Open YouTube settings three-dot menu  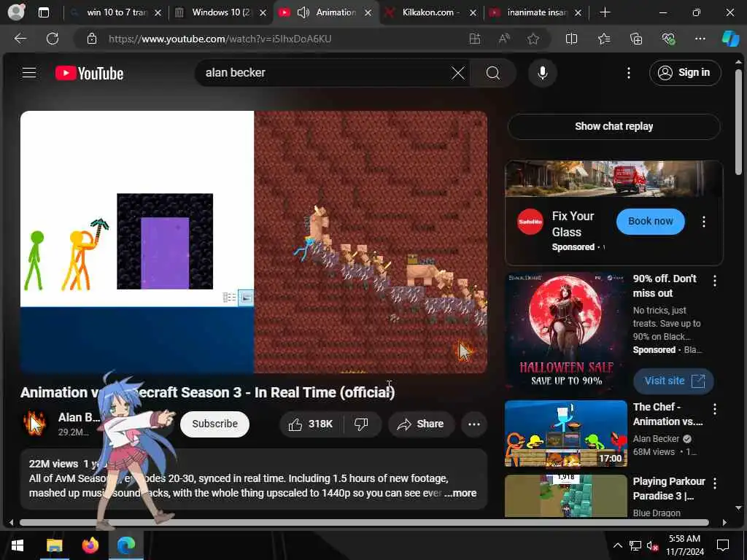[x=628, y=73]
